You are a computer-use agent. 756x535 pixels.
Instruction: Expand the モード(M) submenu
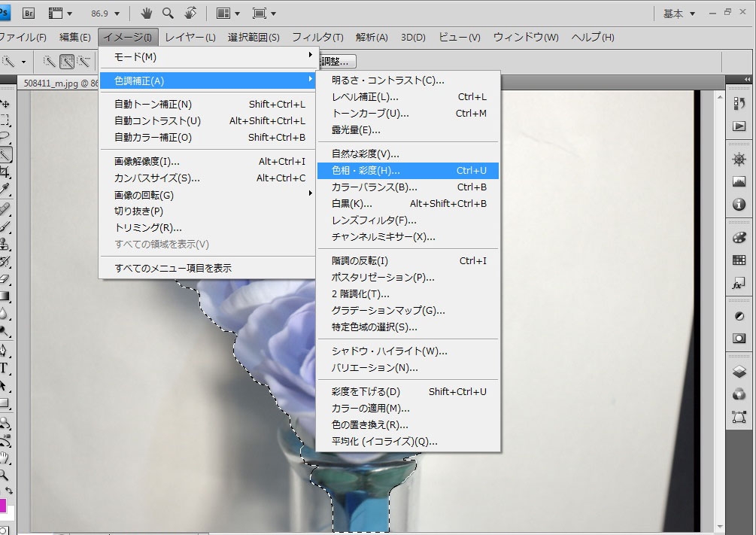click(x=208, y=56)
